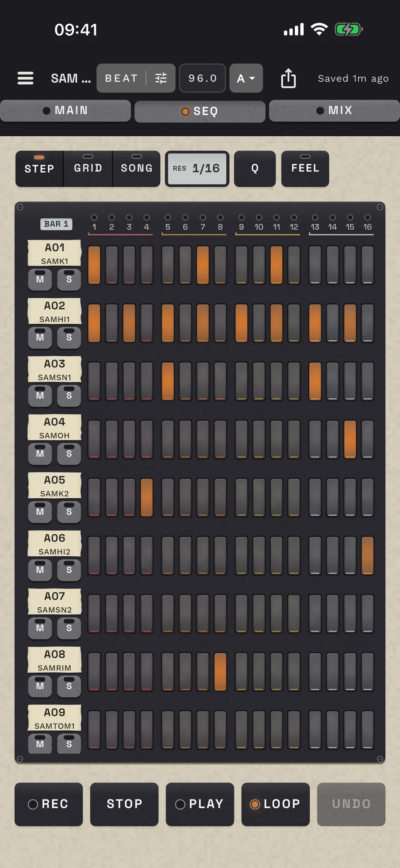Solo track A03 SAMSN1
The width and height of the screenshot is (400, 868).
[x=69, y=396]
